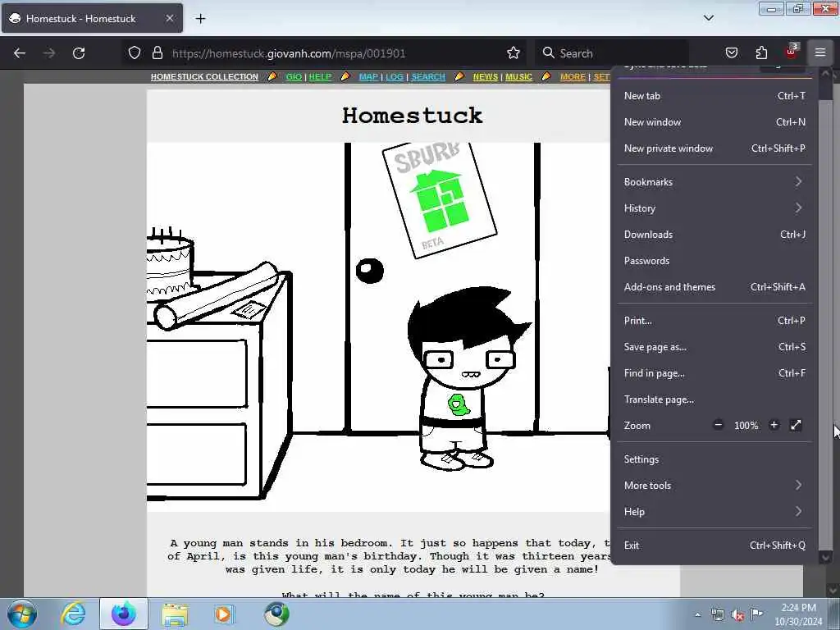This screenshot has width=840, height=630.
Task: Expand the More tools submenu
Action: tap(714, 486)
